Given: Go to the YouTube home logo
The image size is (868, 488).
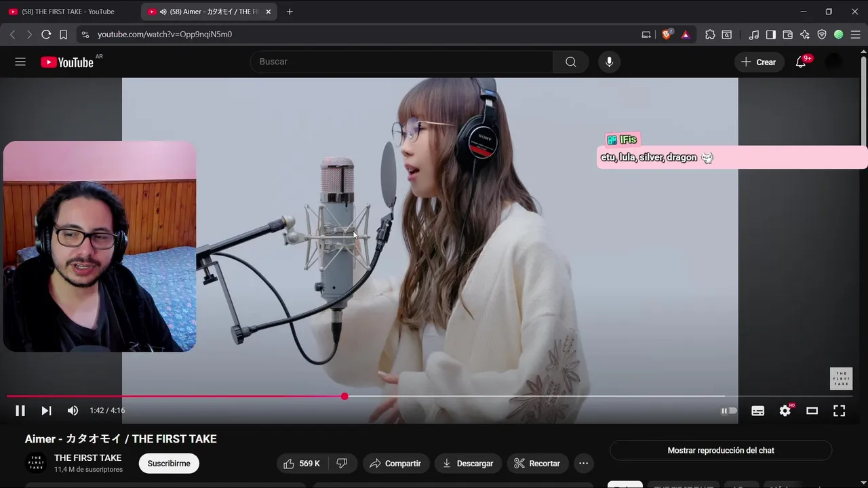Looking at the screenshot, I should point(67,62).
